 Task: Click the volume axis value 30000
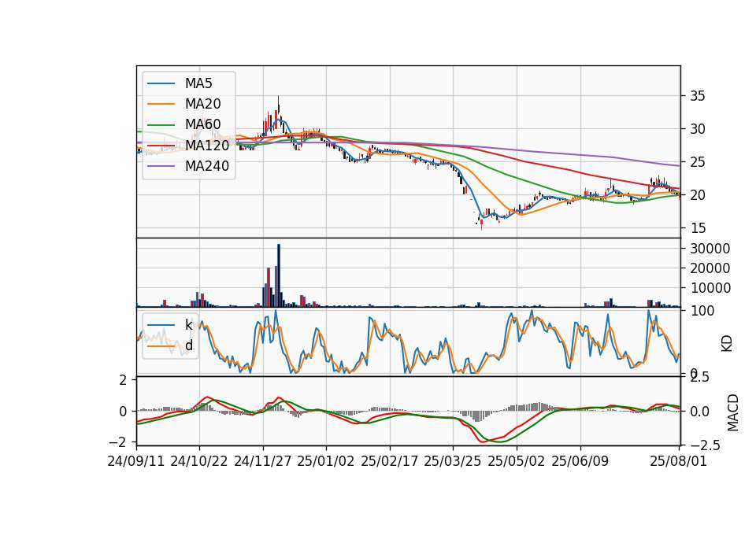710,249
